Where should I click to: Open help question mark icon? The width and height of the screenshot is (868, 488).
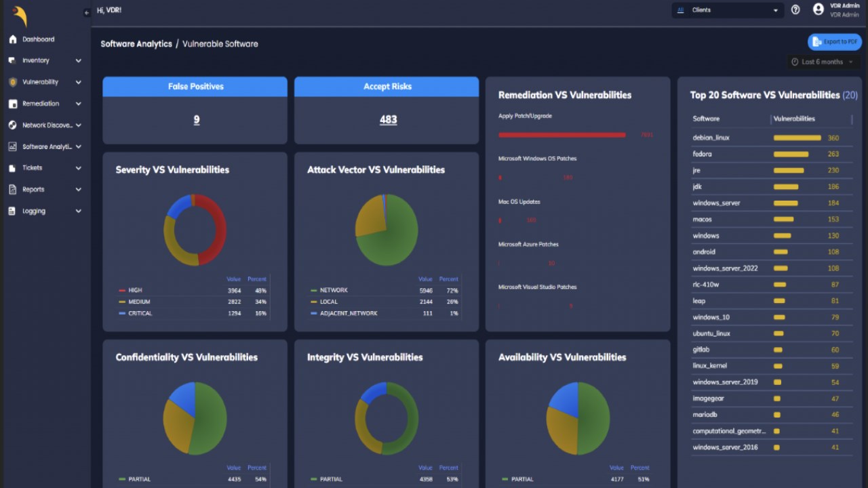click(x=795, y=10)
